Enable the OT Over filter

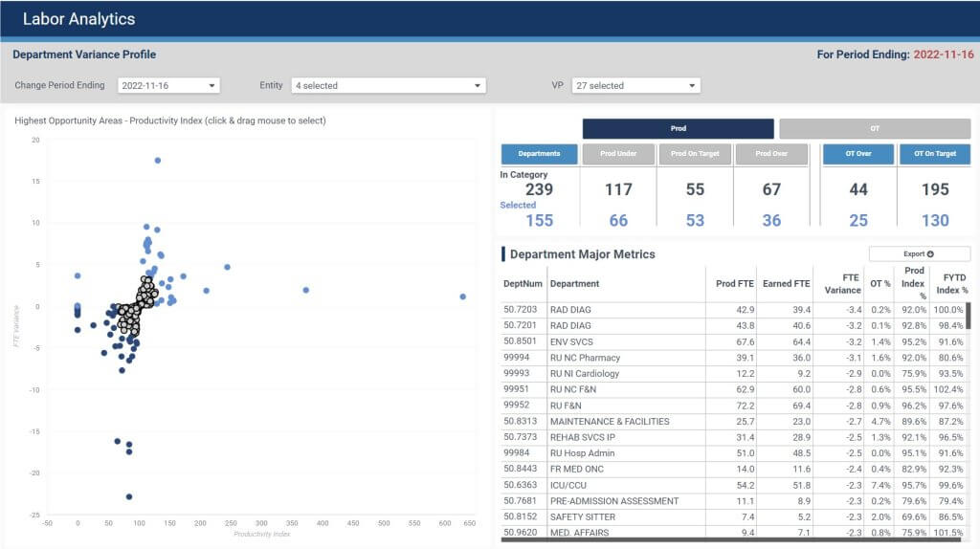(858, 154)
